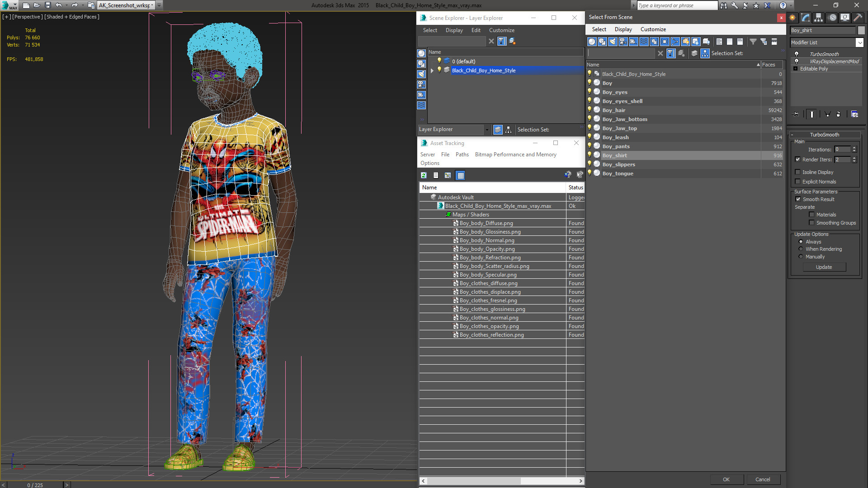Click Refresh icon in Asset Tracking toolbar
The width and height of the screenshot is (868, 488).
point(424,175)
